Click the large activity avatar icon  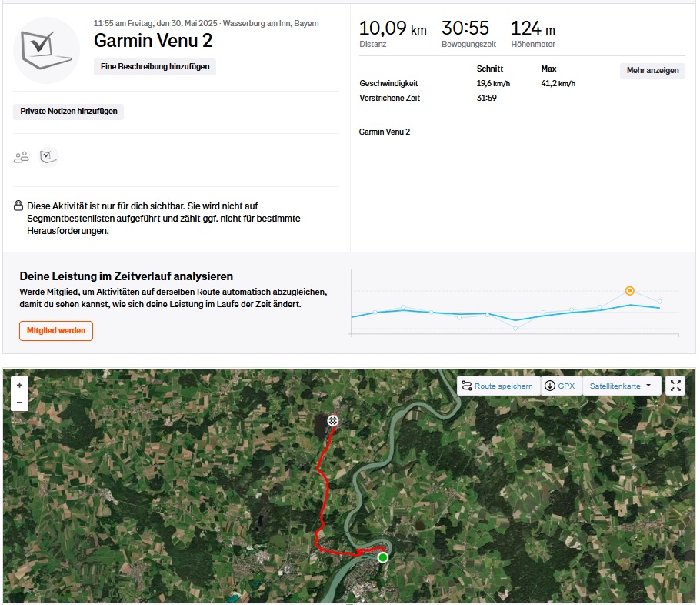(x=46, y=50)
